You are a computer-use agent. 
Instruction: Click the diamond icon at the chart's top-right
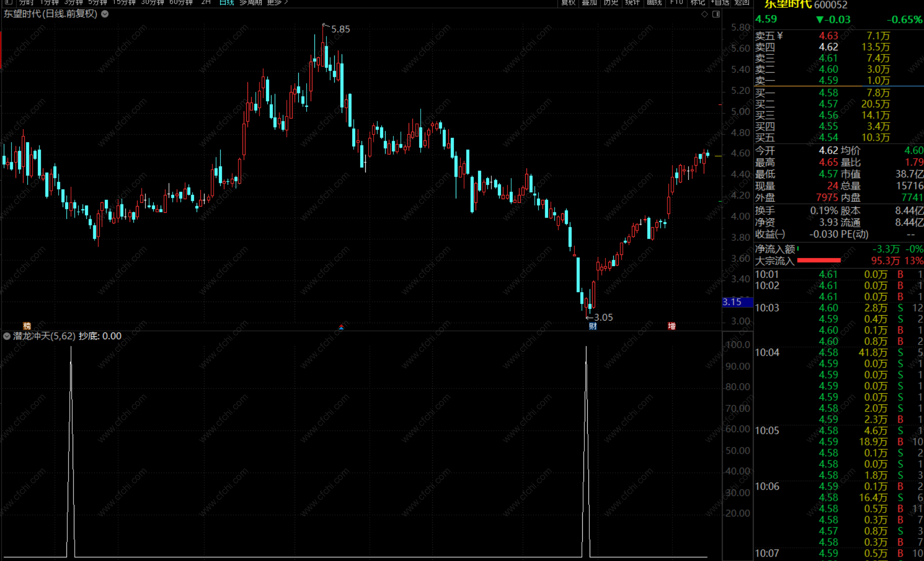click(x=705, y=14)
